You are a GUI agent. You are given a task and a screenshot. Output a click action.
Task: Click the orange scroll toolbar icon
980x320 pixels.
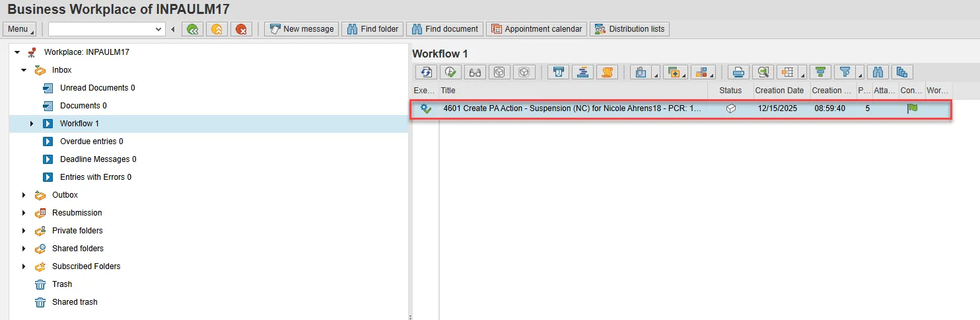[607, 72]
